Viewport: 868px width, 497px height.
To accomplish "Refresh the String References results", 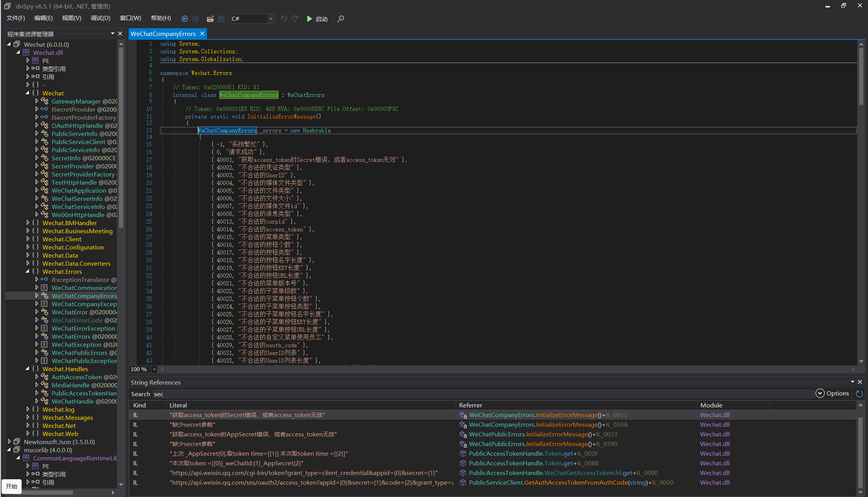I will pyautogui.click(x=859, y=394).
